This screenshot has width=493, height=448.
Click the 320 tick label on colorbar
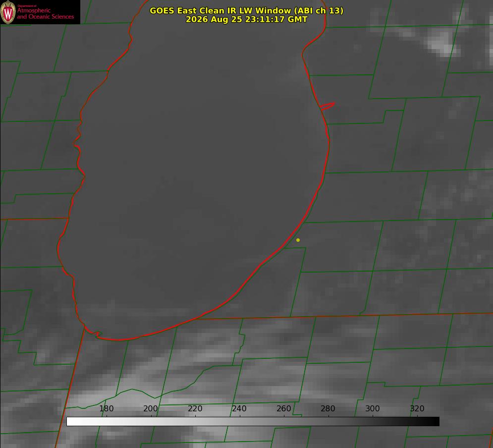coord(417,408)
